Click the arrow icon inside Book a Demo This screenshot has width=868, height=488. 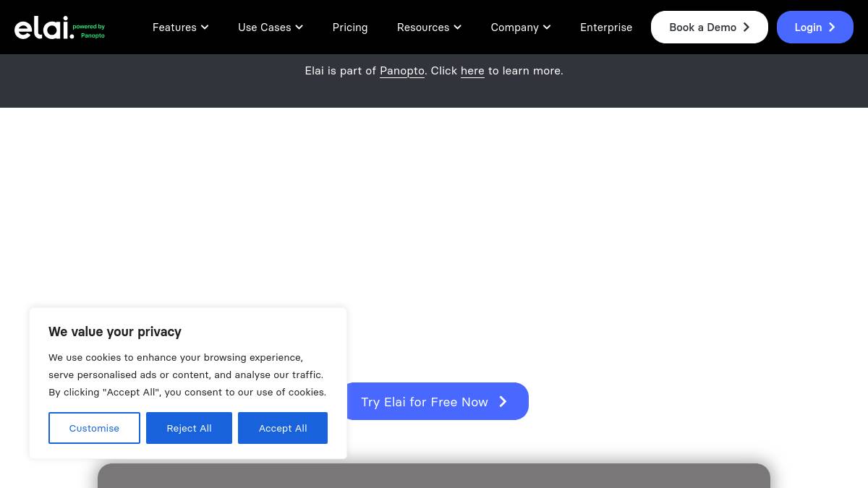tap(746, 27)
